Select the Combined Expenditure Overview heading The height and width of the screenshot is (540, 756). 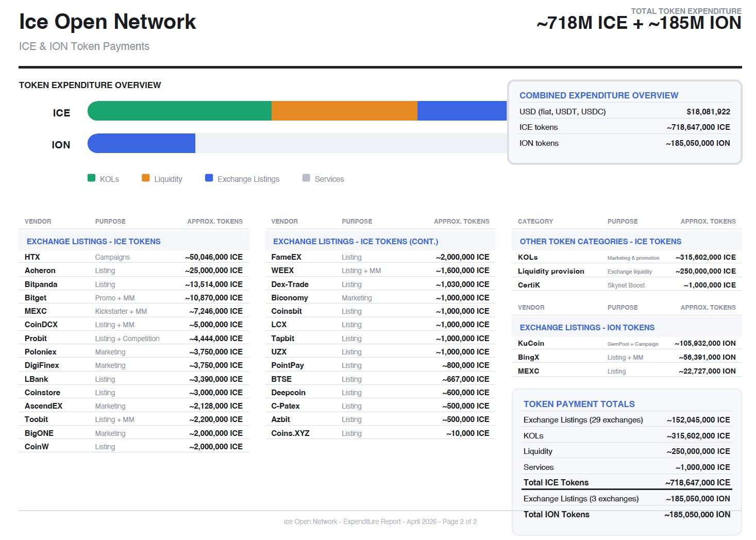[x=598, y=95]
